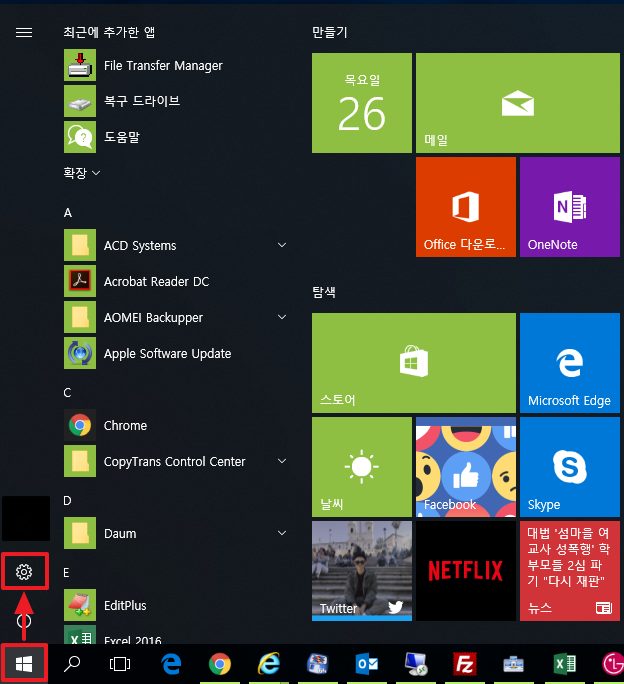Expand CopyTrans Control Center chevron
This screenshot has width=624, height=684.
click(282, 461)
